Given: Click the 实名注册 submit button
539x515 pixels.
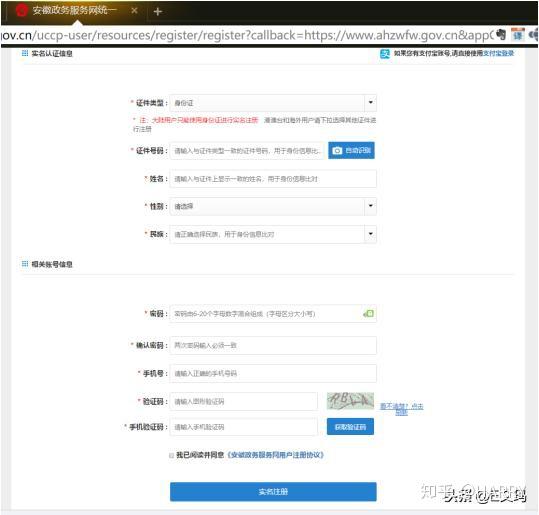Looking at the screenshot, I should coord(273,492).
